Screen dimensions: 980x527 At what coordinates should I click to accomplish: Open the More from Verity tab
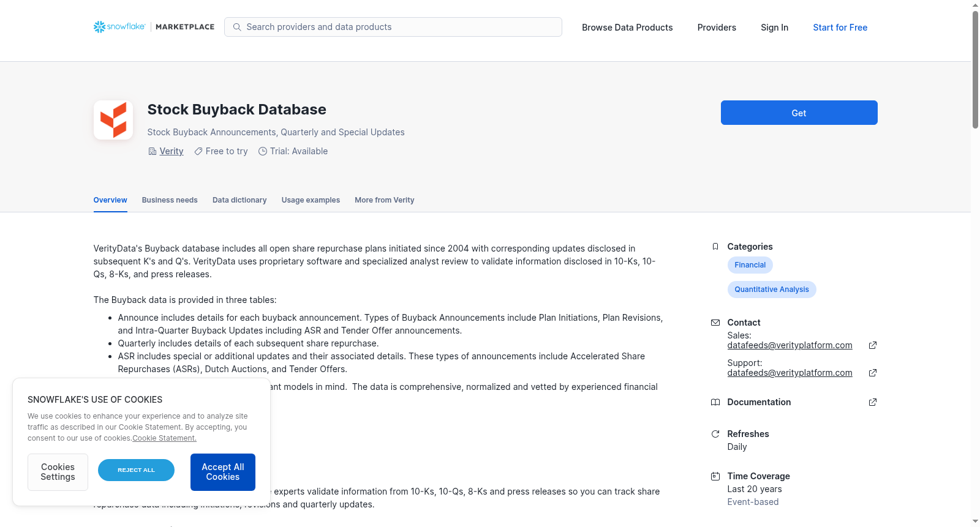coord(385,200)
